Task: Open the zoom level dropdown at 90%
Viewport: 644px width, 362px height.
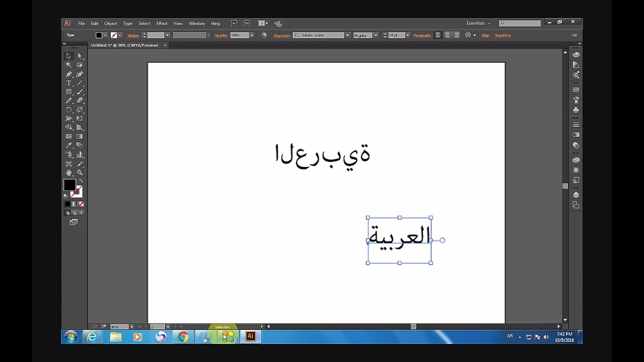Action: tap(132, 327)
